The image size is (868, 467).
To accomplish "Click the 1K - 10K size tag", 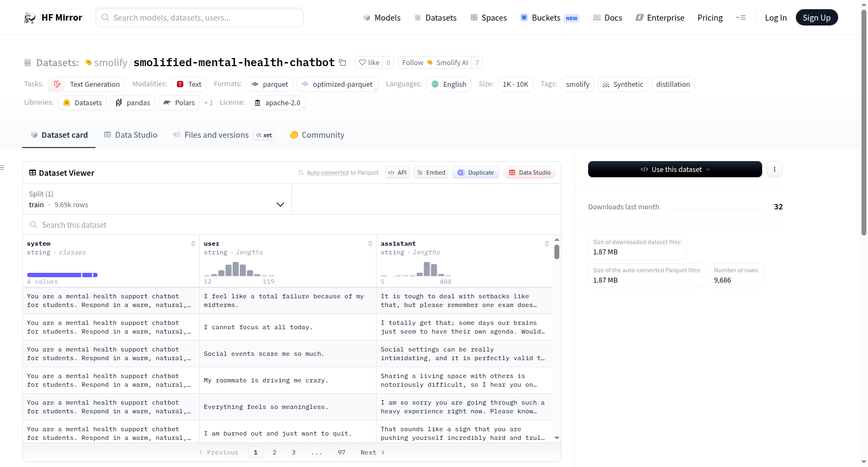I will [515, 84].
